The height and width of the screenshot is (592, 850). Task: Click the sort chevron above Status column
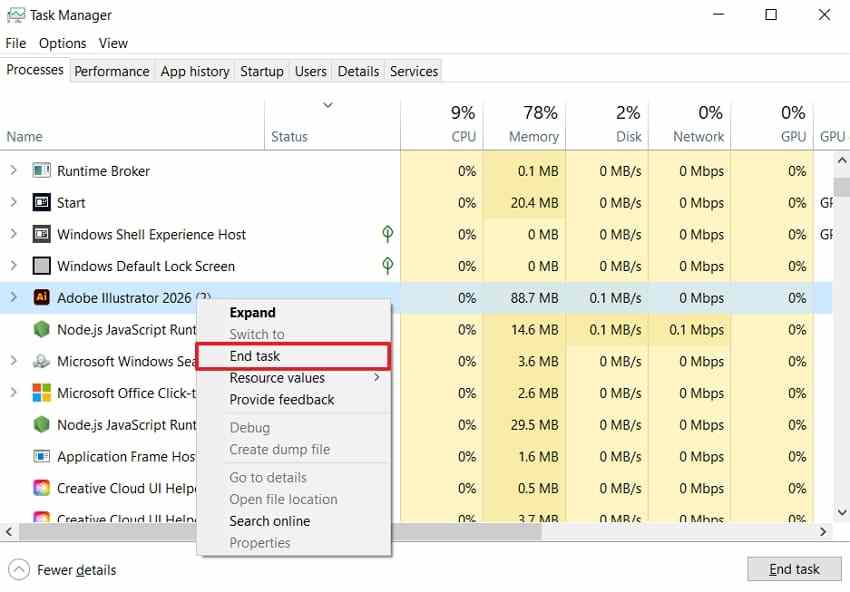point(328,105)
